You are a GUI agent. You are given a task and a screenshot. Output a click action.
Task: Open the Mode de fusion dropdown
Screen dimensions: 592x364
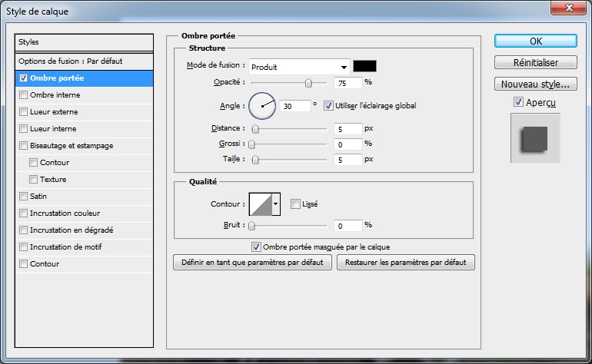(x=299, y=67)
